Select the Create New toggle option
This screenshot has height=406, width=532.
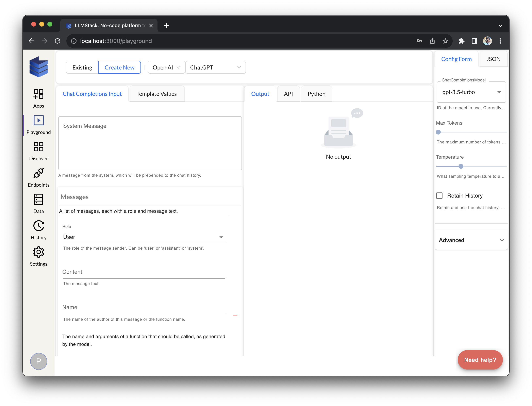pos(119,67)
